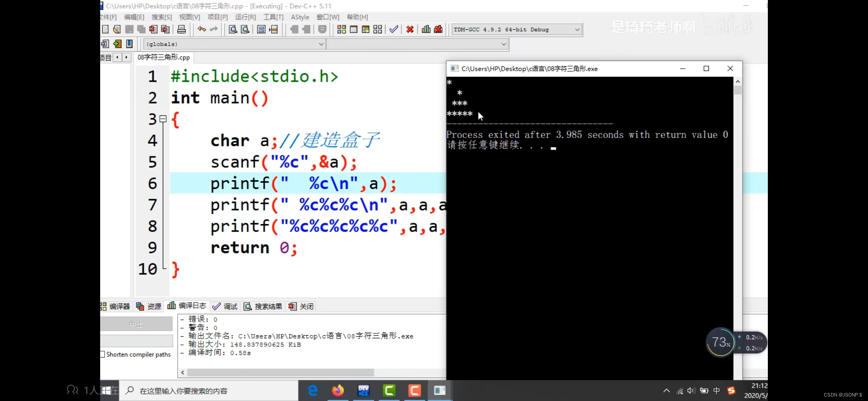Image resolution: width=868 pixels, height=401 pixels.
Task: Collapse code fold at line 3
Action: (163, 119)
